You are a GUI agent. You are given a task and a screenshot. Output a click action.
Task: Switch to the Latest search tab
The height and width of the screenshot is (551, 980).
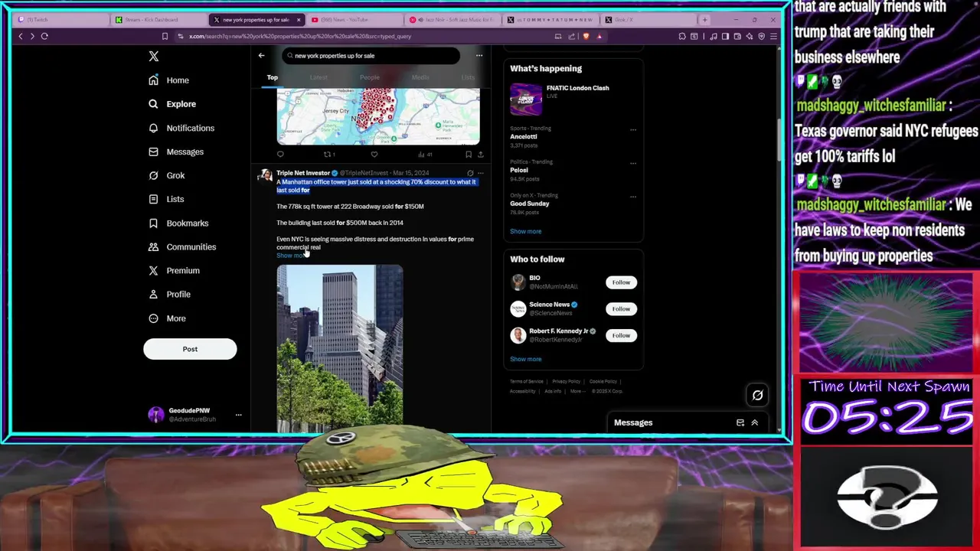318,77
